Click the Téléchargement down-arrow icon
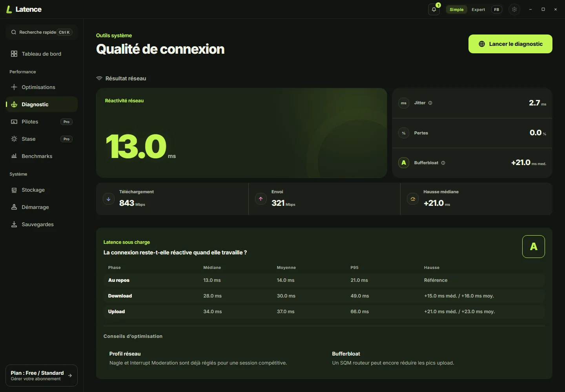The width and height of the screenshot is (565, 392). coord(109,199)
